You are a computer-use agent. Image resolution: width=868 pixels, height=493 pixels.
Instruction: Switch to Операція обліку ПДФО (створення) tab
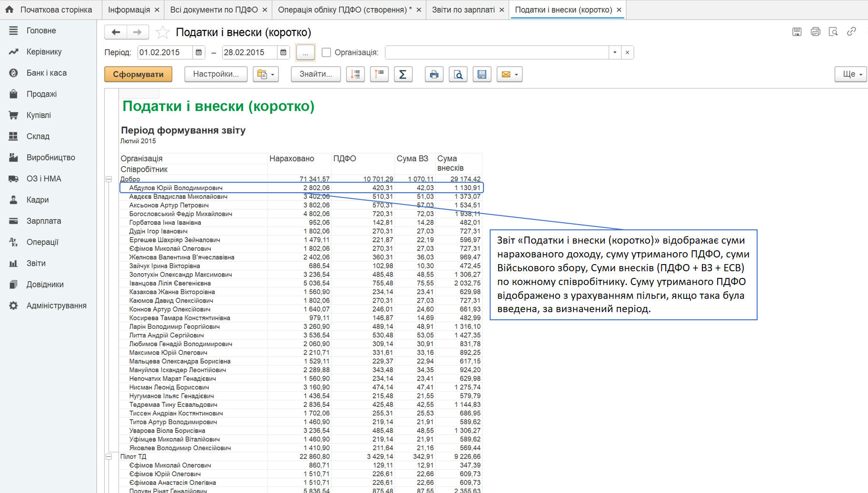[345, 10]
